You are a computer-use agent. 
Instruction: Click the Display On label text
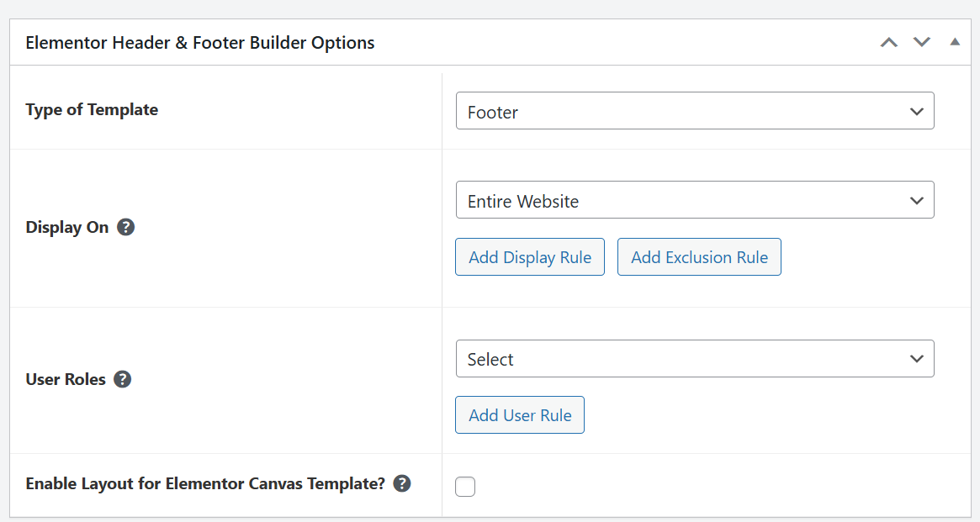point(67,228)
